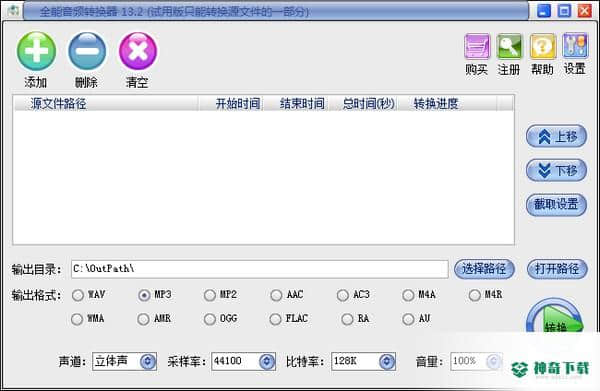The height and width of the screenshot is (391, 600).
Task: Select OGG output format
Action: [210, 319]
